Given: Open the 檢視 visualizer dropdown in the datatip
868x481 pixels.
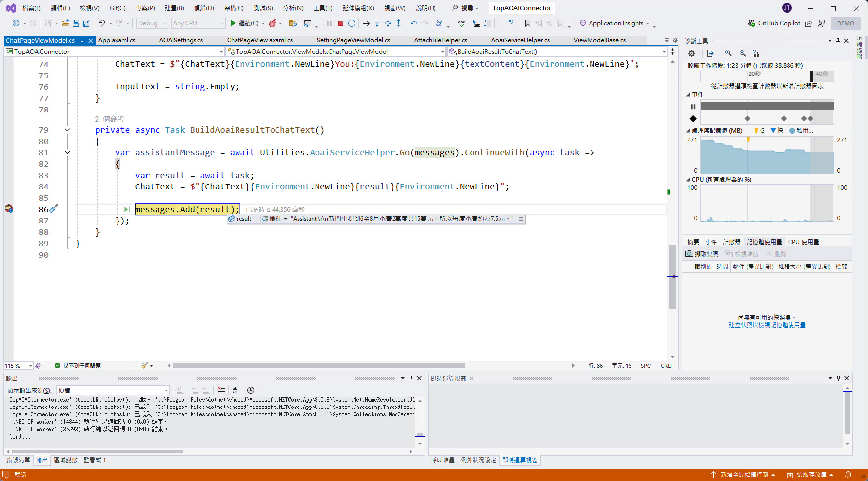Looking at the screenshot, I should pos(285,219).
